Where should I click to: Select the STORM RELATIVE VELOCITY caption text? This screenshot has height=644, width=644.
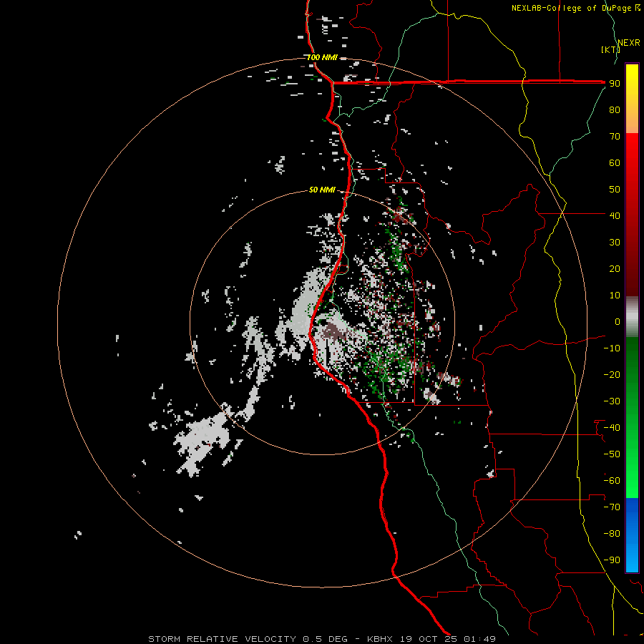coord(222,639)
